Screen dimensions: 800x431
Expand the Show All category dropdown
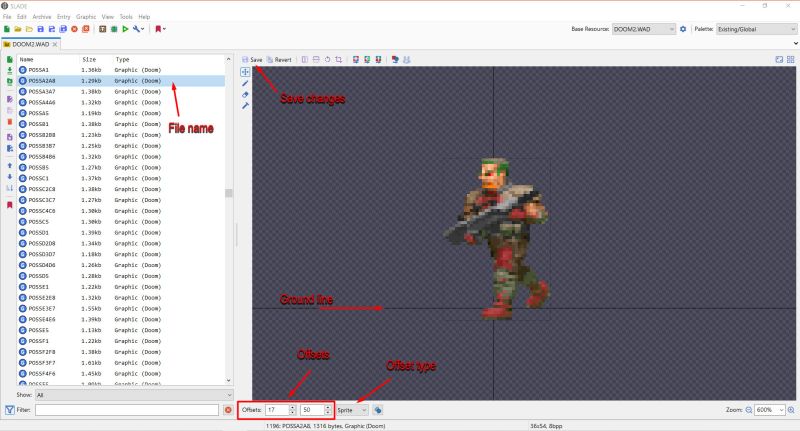tap(131, 394)
